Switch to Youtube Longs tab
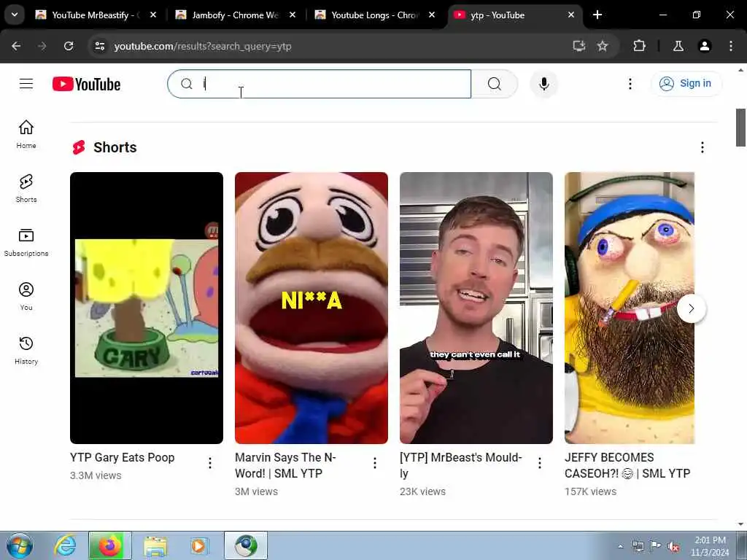Viewport: 747px width, 560px height. (x=374, y=15)
